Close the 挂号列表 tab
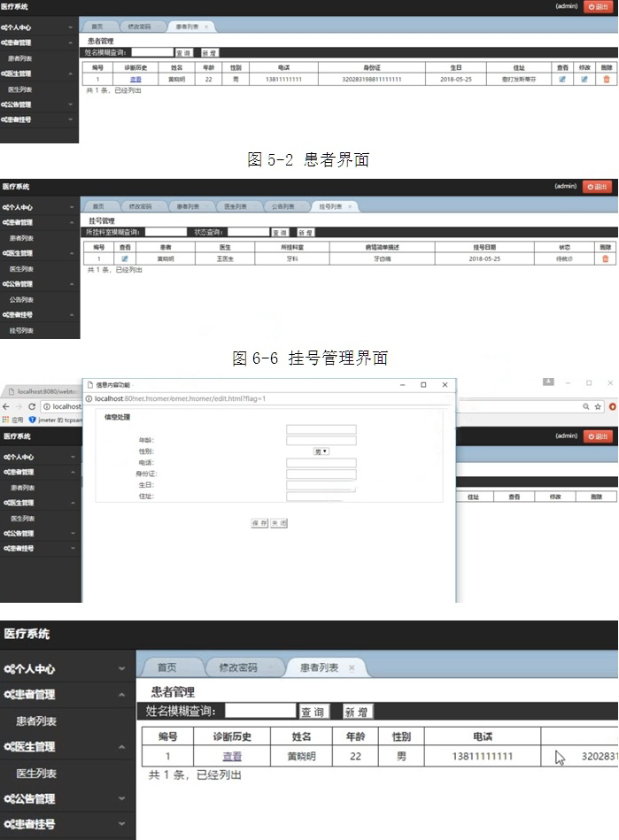The width and height of the screenshot is (619, 840). tap(350, 207)
